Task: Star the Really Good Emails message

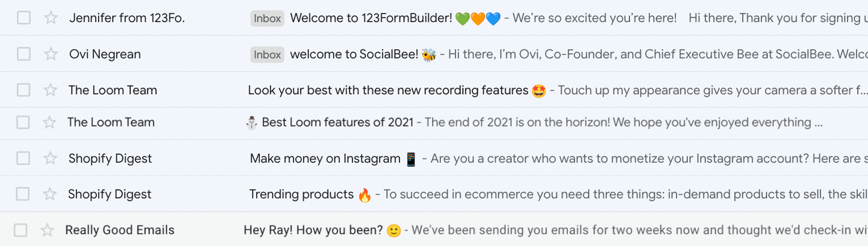Action: click(48, 230)
